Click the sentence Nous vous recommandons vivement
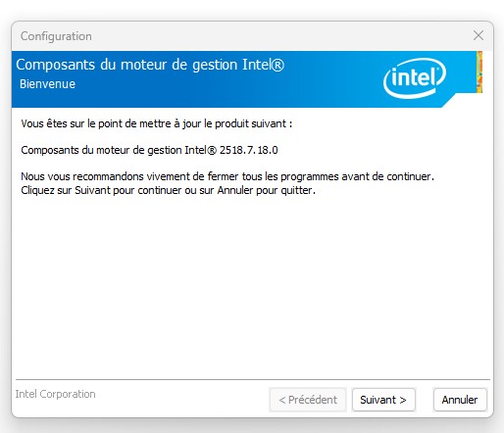This screenshot has width=504, height=433. click(227, 176)
